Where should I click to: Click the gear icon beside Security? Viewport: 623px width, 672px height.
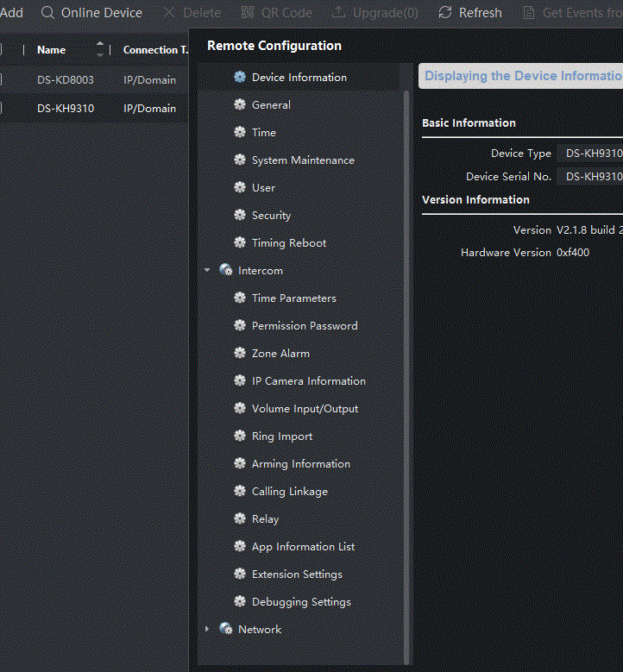[x=240, y=216]
